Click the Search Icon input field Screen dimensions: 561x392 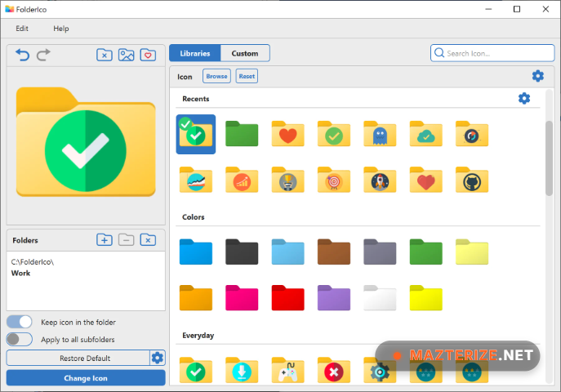coord(492,53)
